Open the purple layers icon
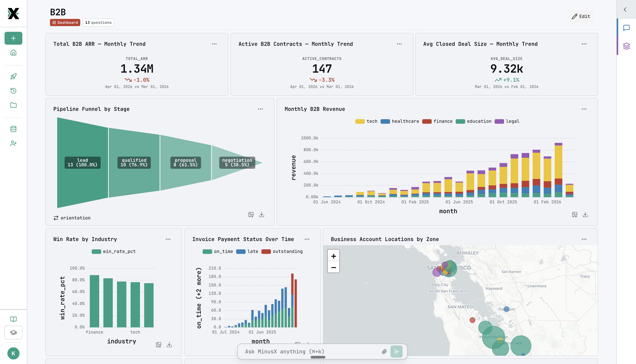Image resolution: width=636 pixels, height=364 pixels. pos(627,46)
